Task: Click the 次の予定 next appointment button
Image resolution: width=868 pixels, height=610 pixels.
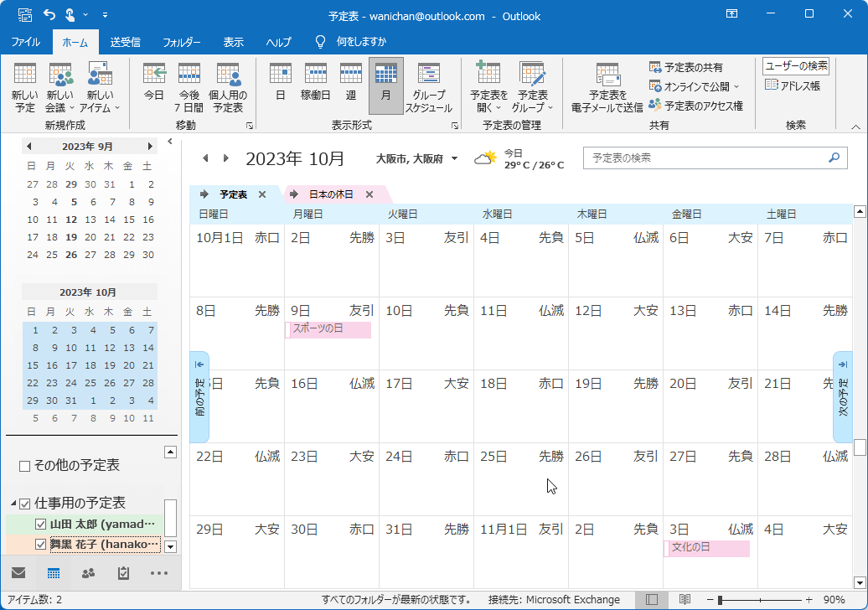Action: pos(843,397)
